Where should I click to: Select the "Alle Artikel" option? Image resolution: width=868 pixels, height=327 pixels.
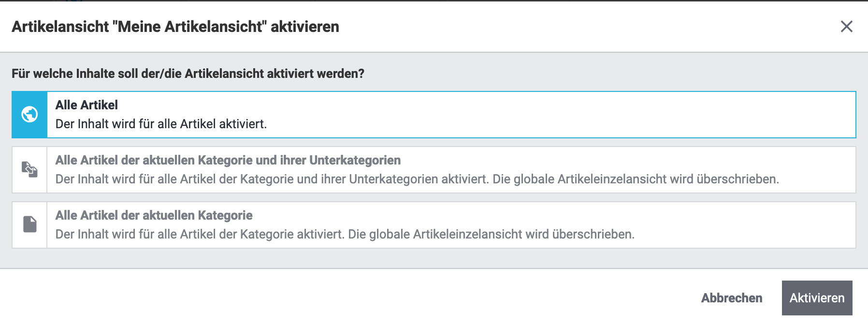tap(87, 105)
